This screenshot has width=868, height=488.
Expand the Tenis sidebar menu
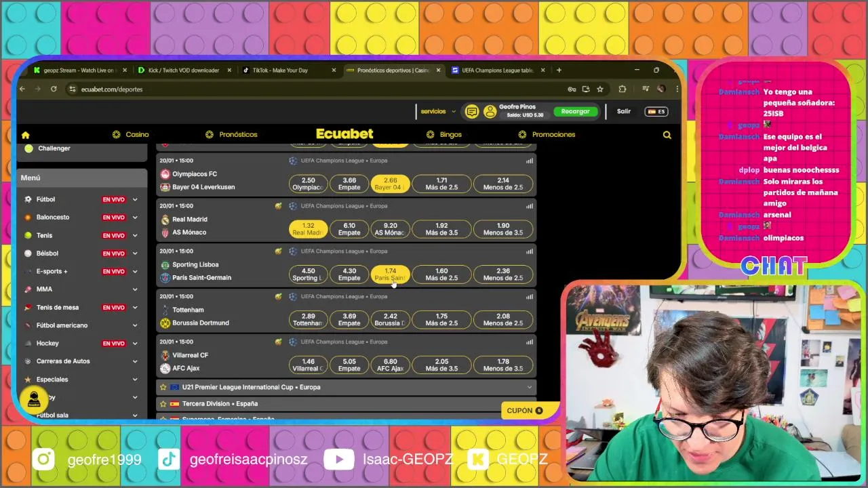point(135,235)
